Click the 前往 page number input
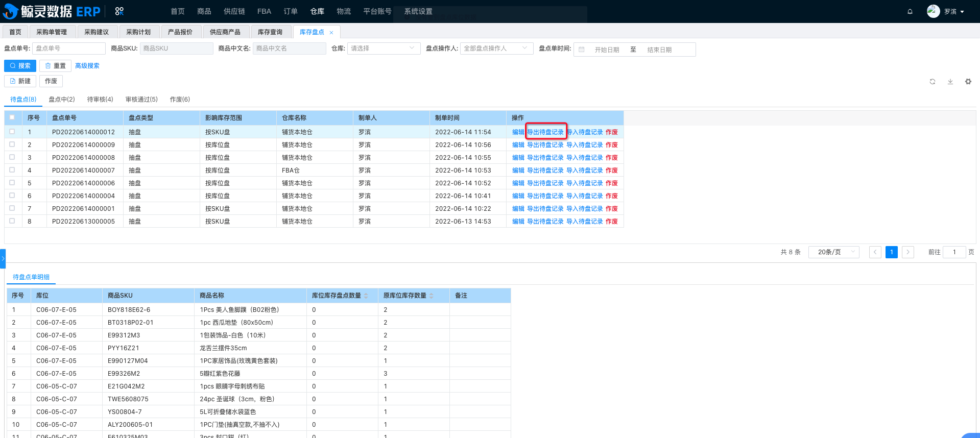Image resolution: width=980 pixels, height=438 pixels. point(954,252)
